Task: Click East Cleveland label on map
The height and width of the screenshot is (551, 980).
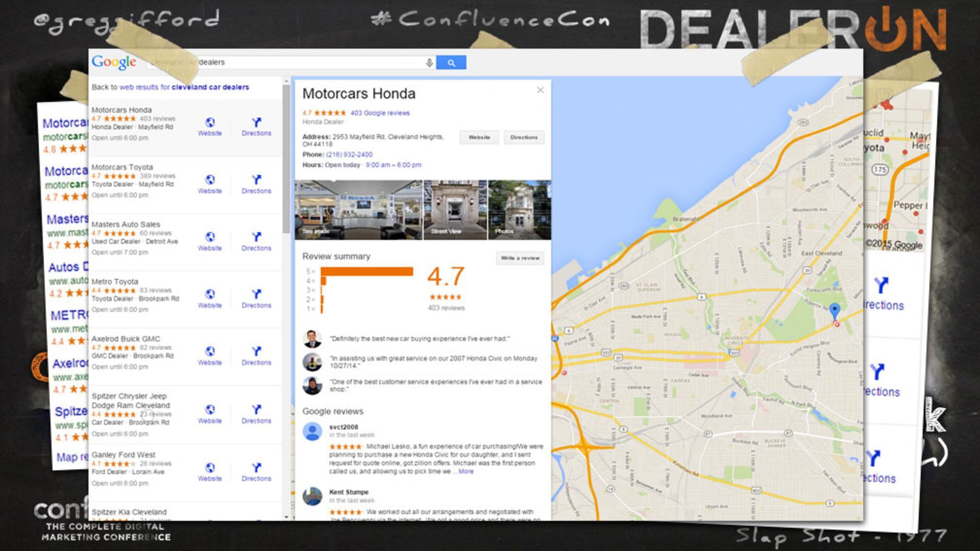Action: (x=822, y=253)
